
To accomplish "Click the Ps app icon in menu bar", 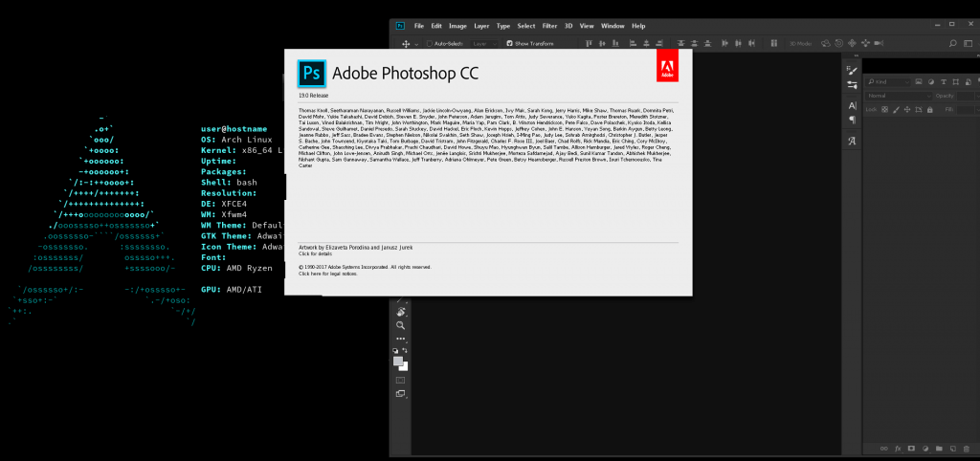I will (400, 26).
